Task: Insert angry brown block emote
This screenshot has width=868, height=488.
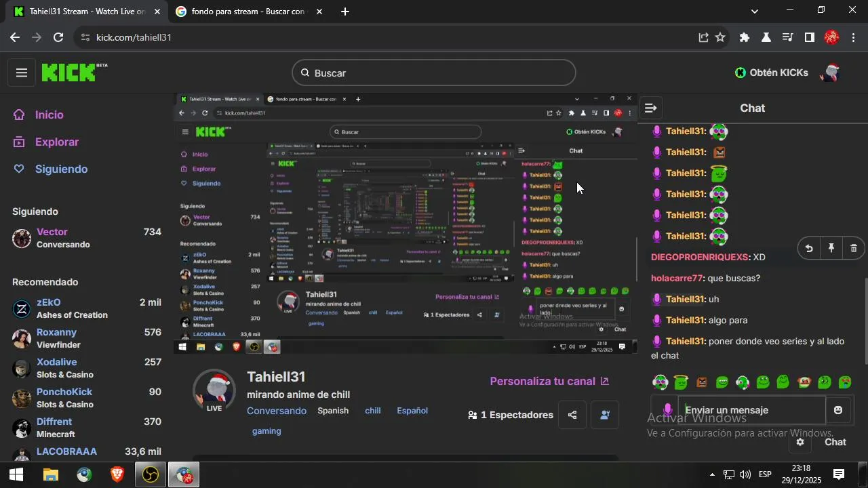Action: [x=701, y=382]
